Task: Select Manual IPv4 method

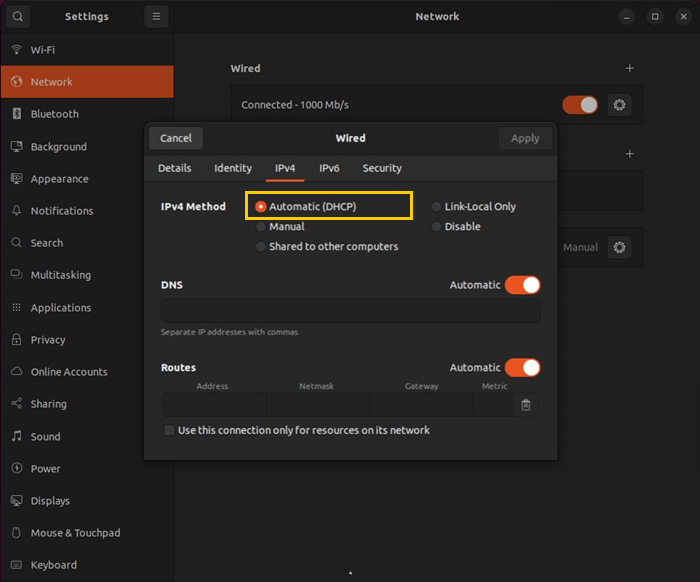Action: pyautogui.click(x=261, y=227)
